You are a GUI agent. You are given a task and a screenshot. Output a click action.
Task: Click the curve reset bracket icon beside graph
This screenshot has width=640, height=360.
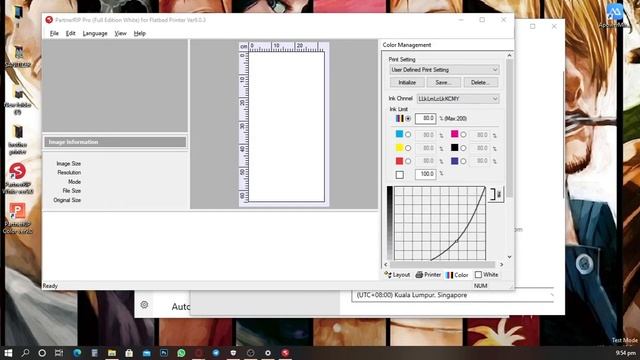coord(496,194)
